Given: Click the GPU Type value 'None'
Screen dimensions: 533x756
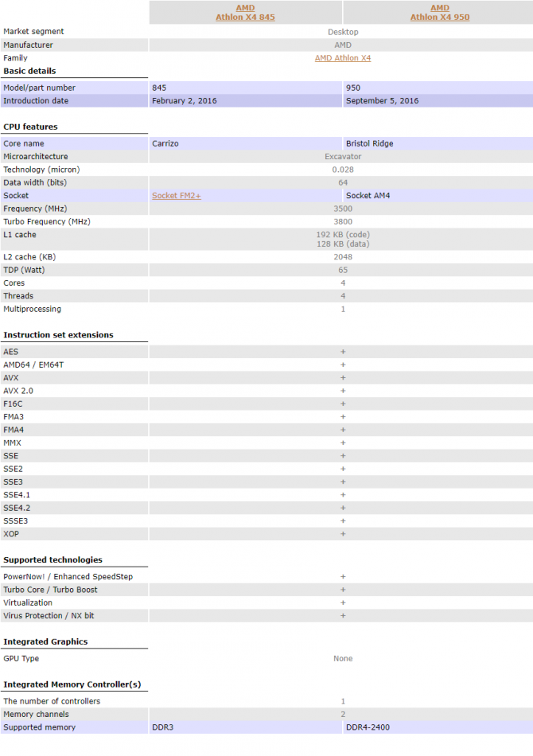Looking at the screenshot, I should coord(343,659).
